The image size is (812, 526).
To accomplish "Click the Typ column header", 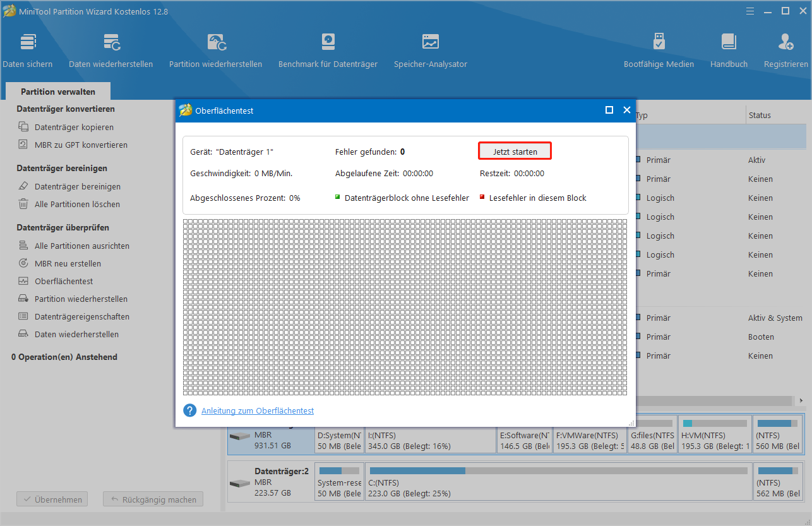I will click(x=642, y=116).
